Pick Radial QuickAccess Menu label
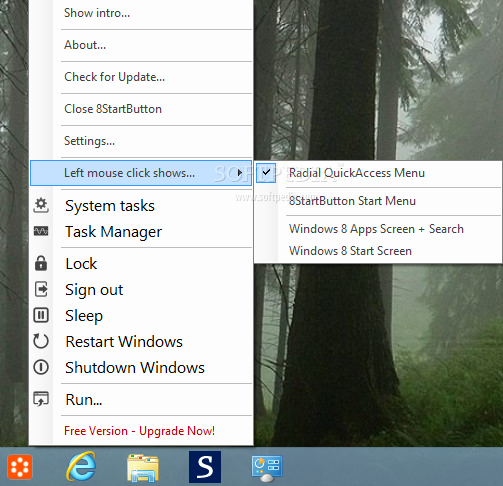 pyautogui.click(x=357, y=173)
